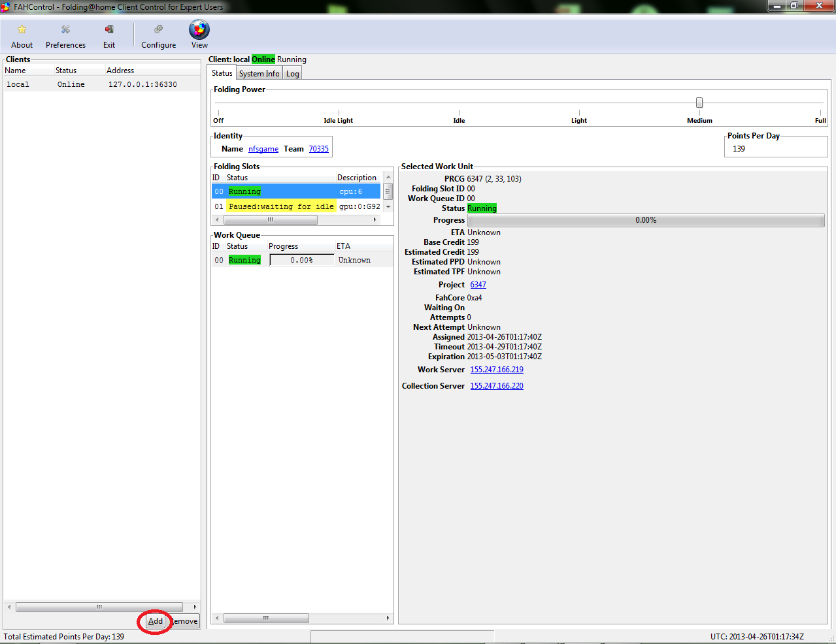Open collection server 155.247.166.220 link
The height and width of the screenshot is (644, 836).
[x=497, y=386]
